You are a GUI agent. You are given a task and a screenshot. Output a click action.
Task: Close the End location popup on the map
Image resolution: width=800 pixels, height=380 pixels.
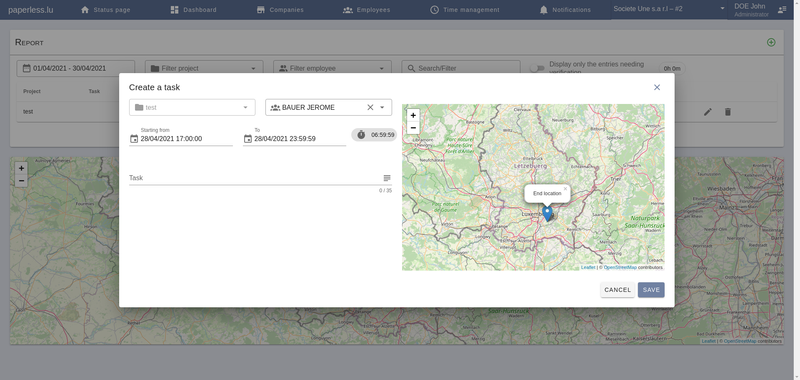click(x=565, y=189)
